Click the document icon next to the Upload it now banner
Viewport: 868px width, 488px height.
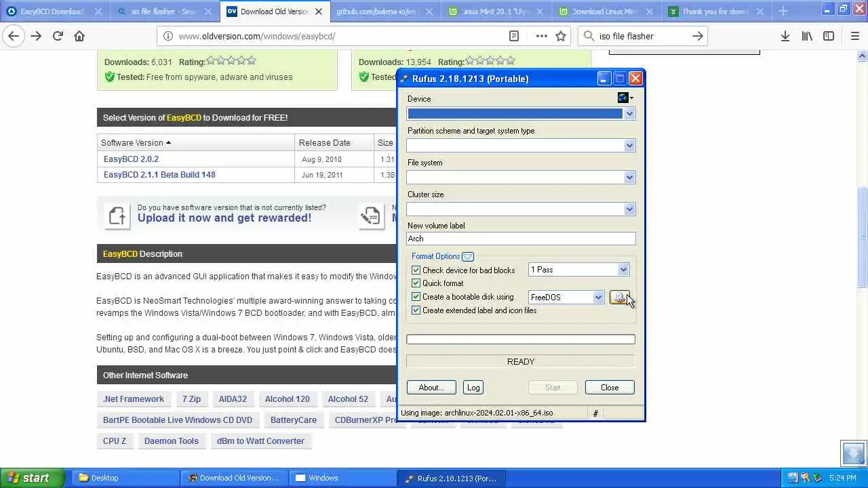(x=371, y=216)
